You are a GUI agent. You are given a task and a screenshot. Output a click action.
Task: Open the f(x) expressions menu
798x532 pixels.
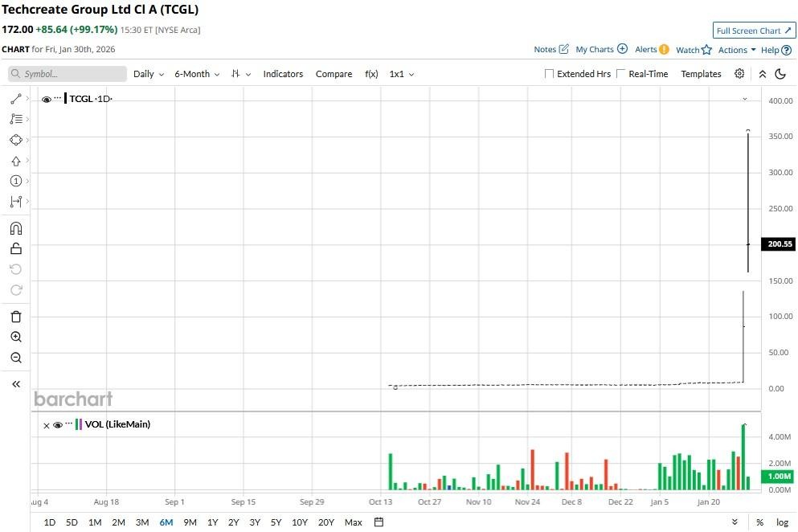[371, 74]
